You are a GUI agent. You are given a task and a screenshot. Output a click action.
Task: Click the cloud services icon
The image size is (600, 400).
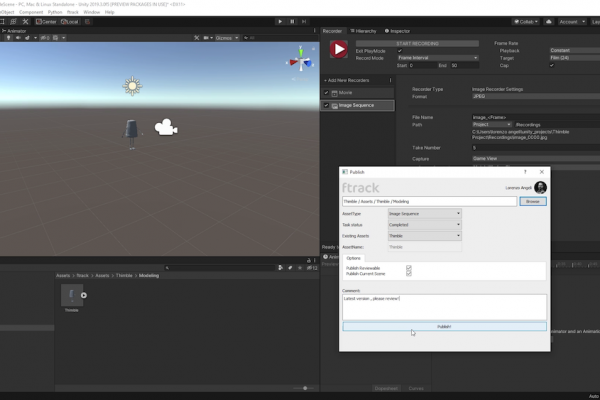click(x=549, y=22)
